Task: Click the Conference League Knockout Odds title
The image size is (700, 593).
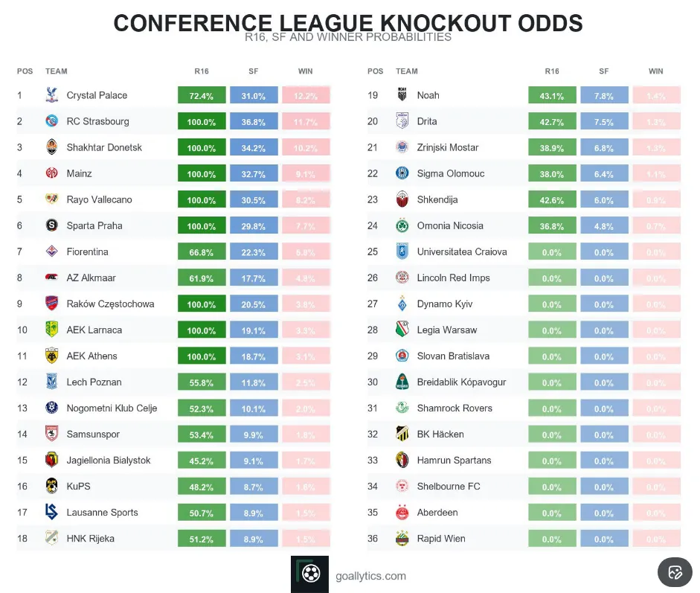Action: (348, 23)
